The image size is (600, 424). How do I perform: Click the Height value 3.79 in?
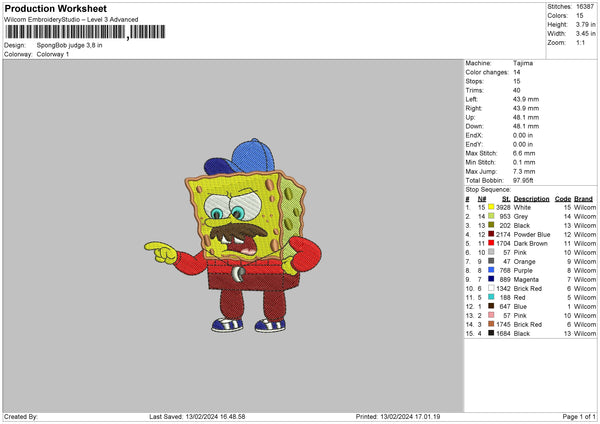click(585, 24)
